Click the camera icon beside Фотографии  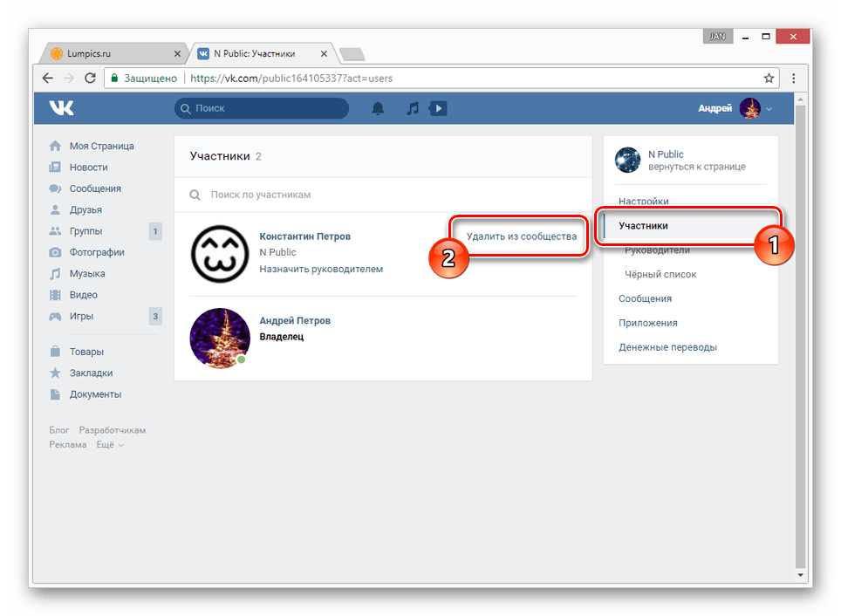[x=55, y=252]
